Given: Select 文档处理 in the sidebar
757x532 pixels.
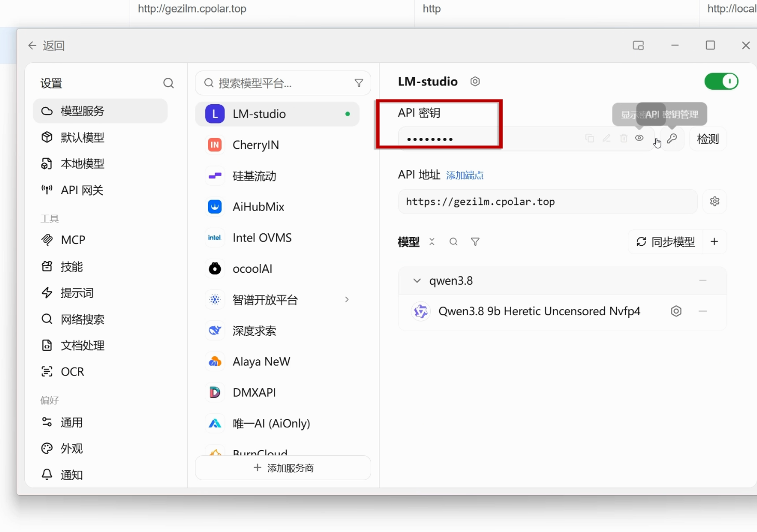Looking at the screenshot, I should [x=100, y=345].
